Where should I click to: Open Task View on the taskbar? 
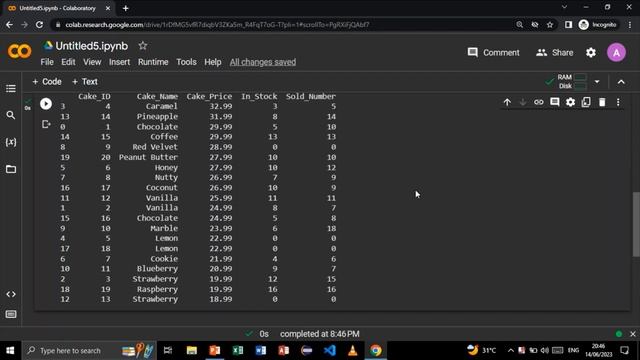click(168, 350)
